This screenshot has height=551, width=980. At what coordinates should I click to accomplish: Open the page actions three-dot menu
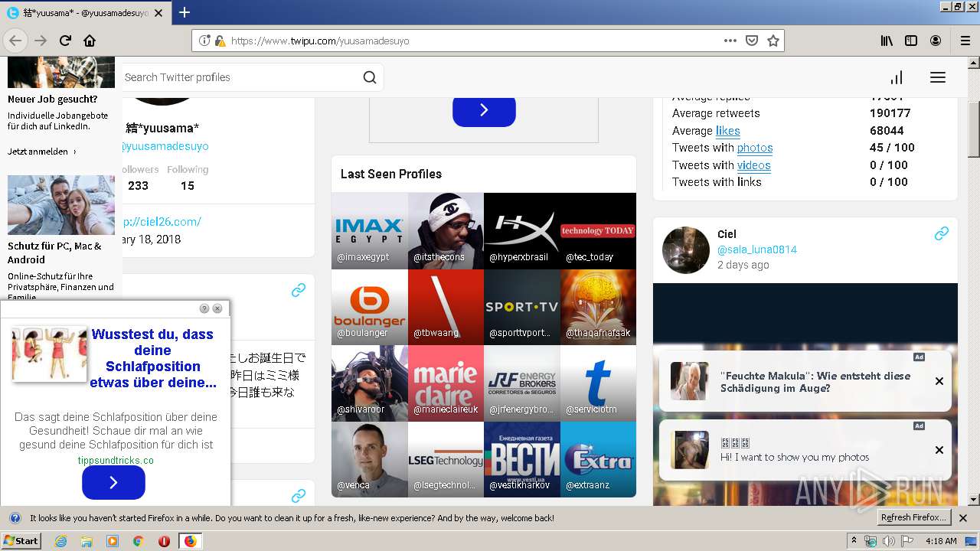(730, 41)
